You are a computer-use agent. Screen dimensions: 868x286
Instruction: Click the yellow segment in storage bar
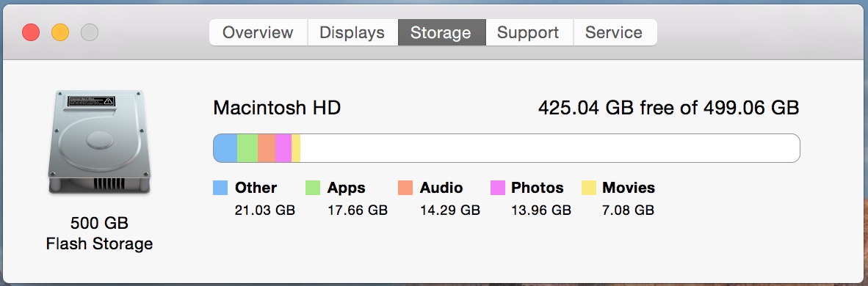point(296,148)
